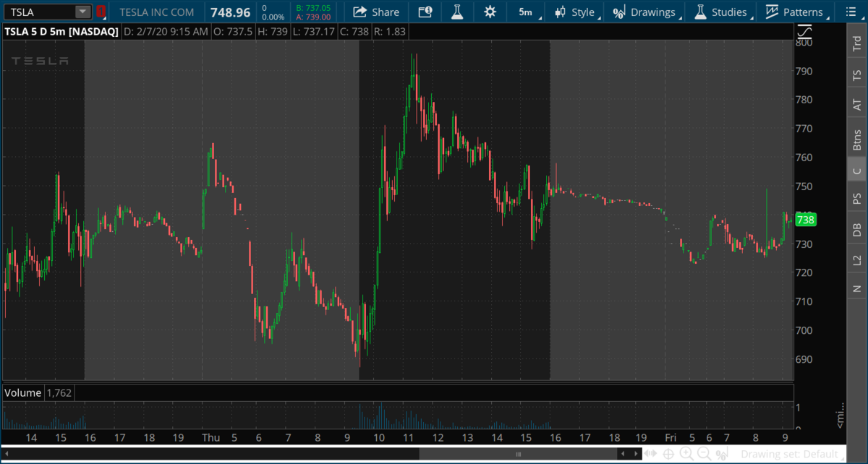The width and height of the screenshot is (868, 464).
Task: Click the 800 price level on the axis
Action: point(804,42)
